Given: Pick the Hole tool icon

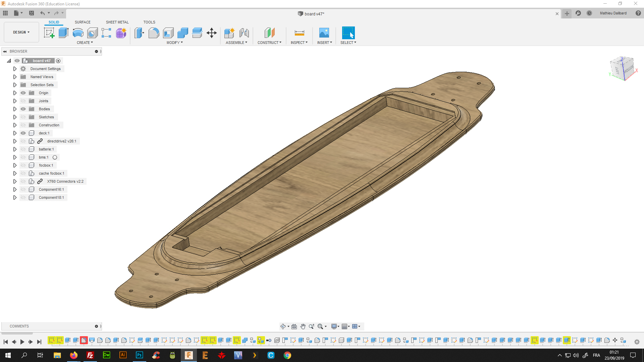Looking at the screenshot, I should coord(92,33).
